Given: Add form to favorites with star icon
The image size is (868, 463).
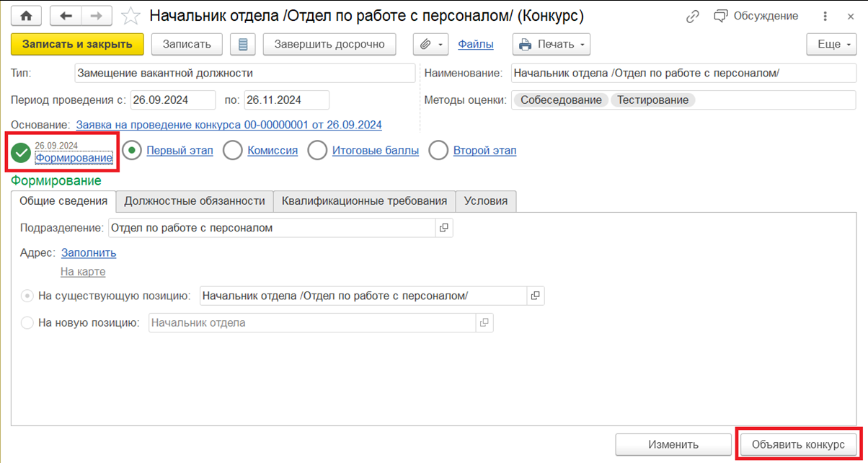Looking at the screenshot, I should 130,16.
